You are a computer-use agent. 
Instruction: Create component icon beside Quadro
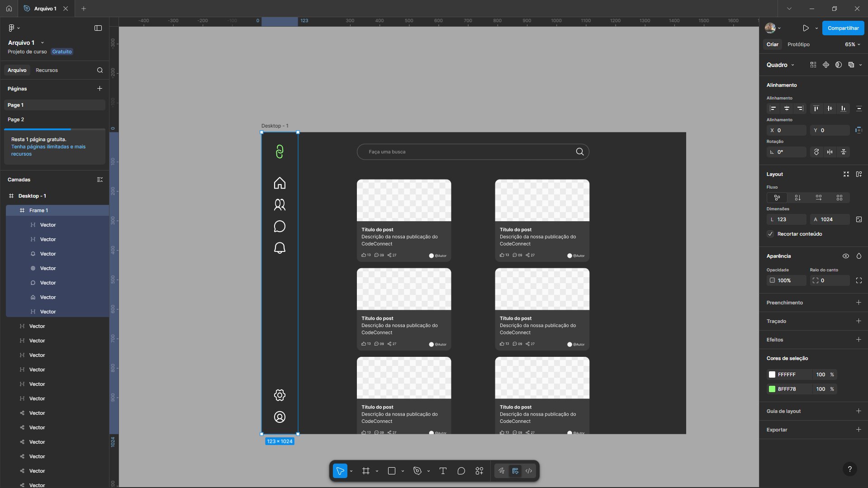[x=826, y=65]
